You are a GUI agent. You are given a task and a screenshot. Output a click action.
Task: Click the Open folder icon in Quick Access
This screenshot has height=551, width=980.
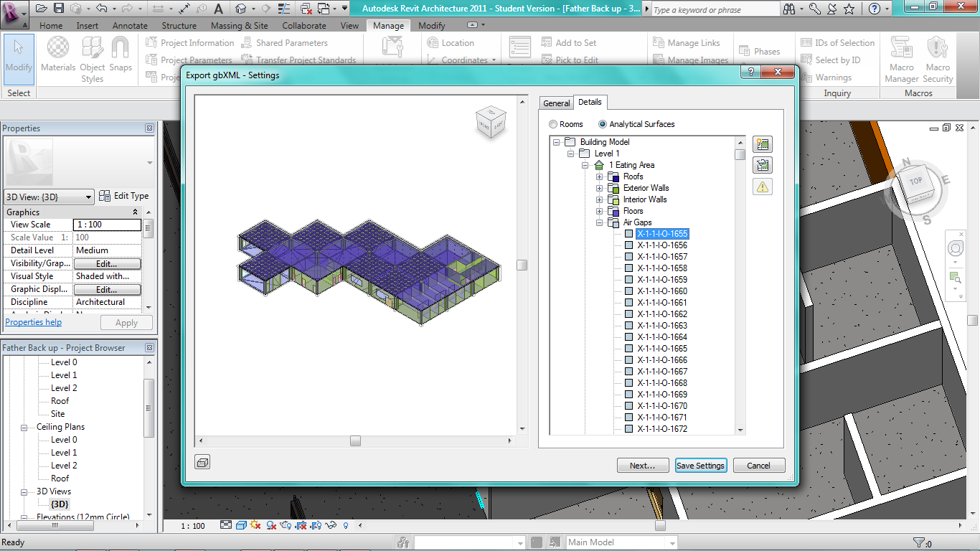point(42,9)
